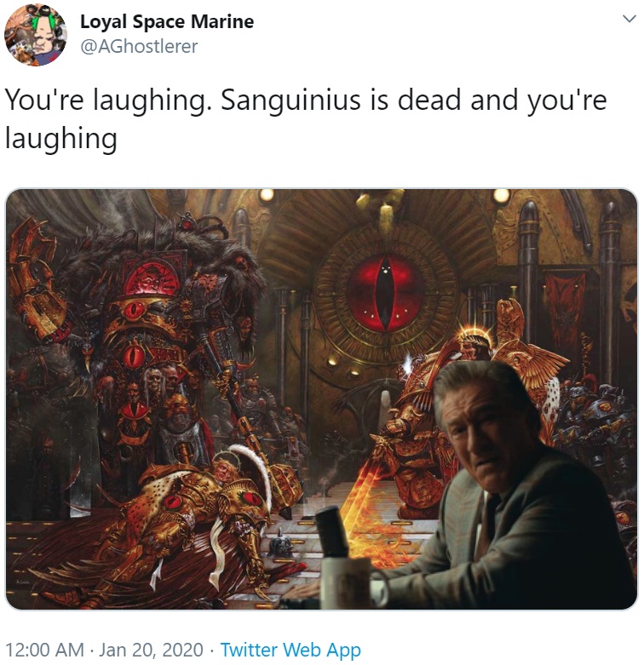The image size is (644, 665).
Task: Open the Twitter Web App source link
Action: [x=290, y=650]
